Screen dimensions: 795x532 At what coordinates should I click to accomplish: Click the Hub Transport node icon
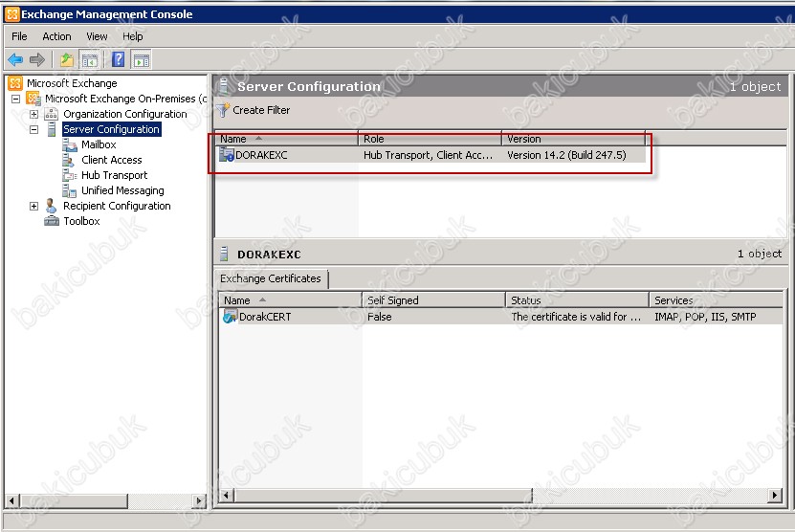(x=70, y=175)
